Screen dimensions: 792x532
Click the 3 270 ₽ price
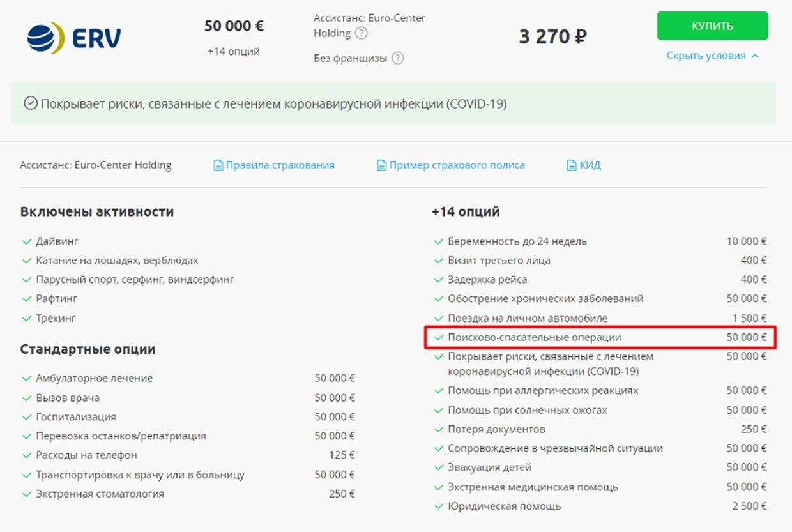(x=552, y=36)
